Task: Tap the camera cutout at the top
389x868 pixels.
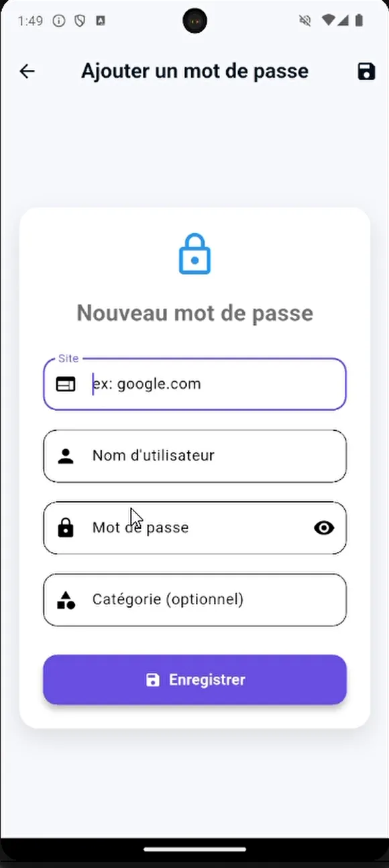Action: (x=194, y=20)
